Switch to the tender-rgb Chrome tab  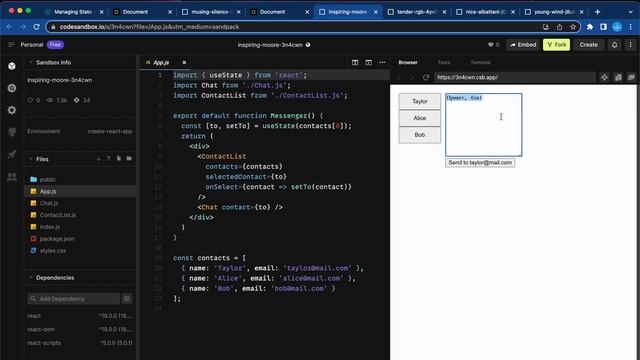click(416, 12)
